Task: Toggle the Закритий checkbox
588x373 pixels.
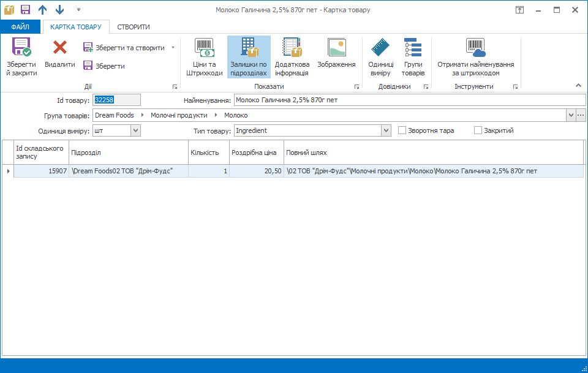Action: click(x=478, y=130)
